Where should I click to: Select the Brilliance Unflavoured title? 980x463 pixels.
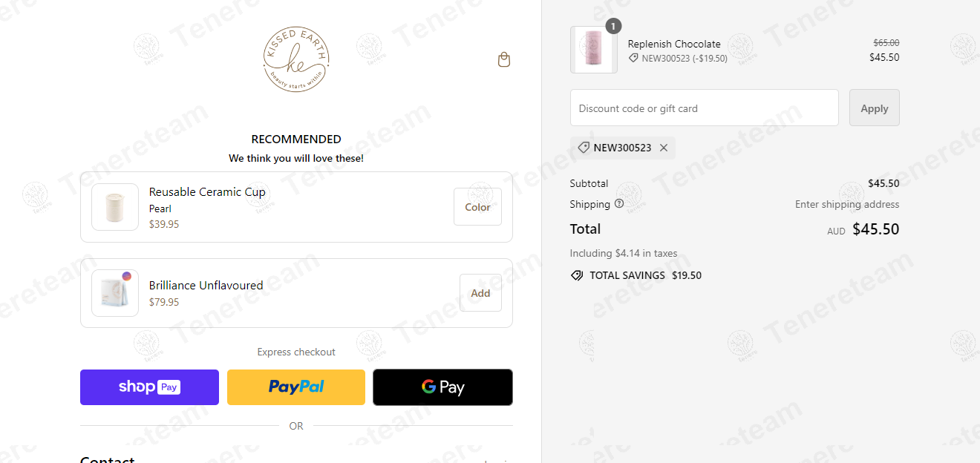(x=206, y=285)
